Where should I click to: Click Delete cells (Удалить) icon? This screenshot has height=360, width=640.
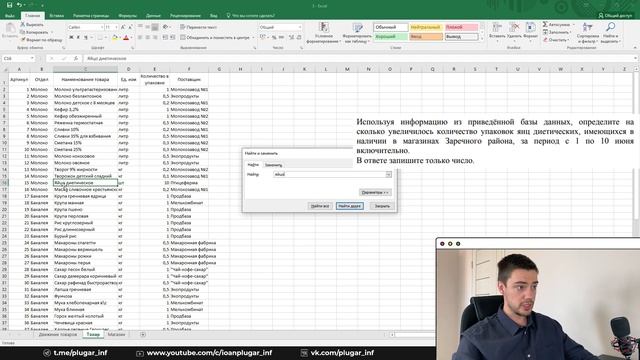[514, 28]
